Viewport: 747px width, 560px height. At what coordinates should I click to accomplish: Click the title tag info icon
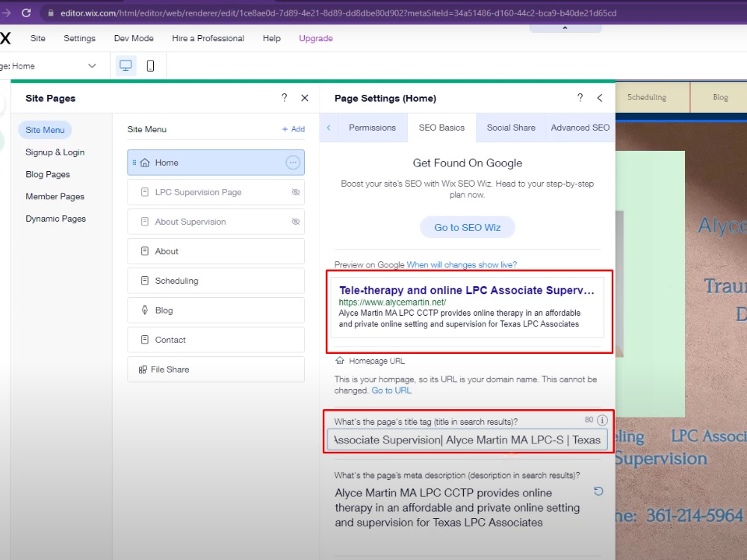(602, 420)
